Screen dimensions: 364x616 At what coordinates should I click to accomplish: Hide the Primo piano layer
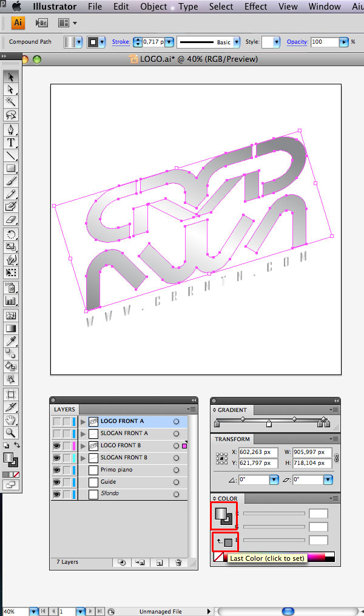click(57, 470)
